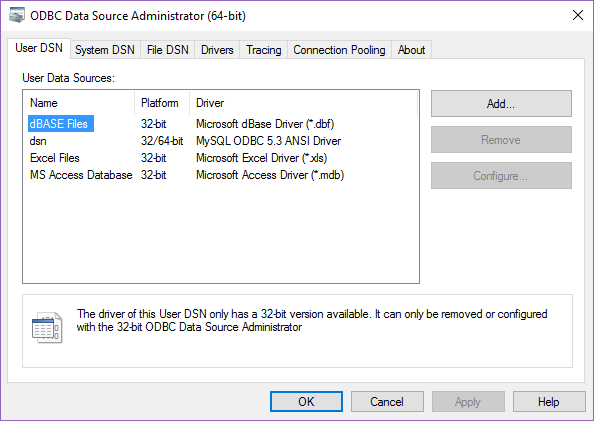
Task: Show the About tab
Action: (x=411, y=50)
